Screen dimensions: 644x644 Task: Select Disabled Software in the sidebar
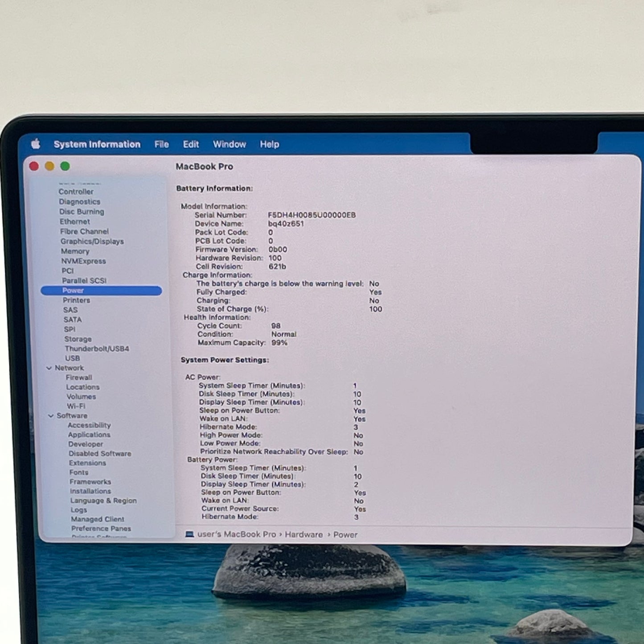pos(100,454)
